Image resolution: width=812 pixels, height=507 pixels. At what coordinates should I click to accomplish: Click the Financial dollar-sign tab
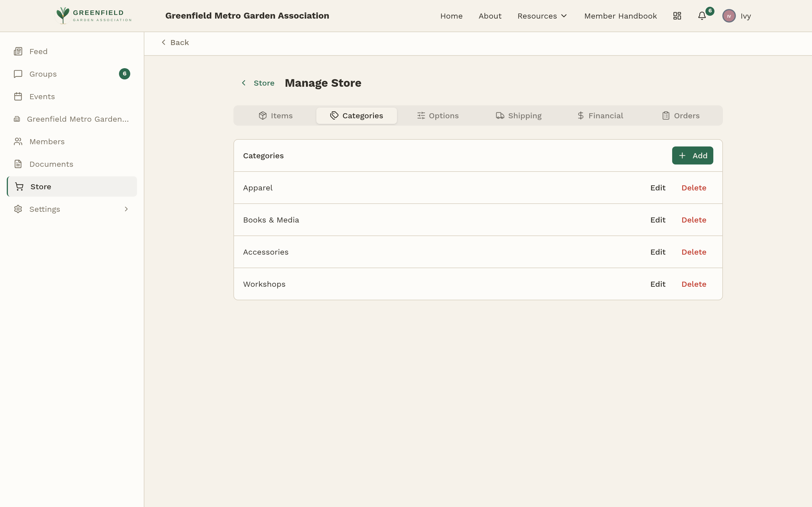click(x=600, y=115)
